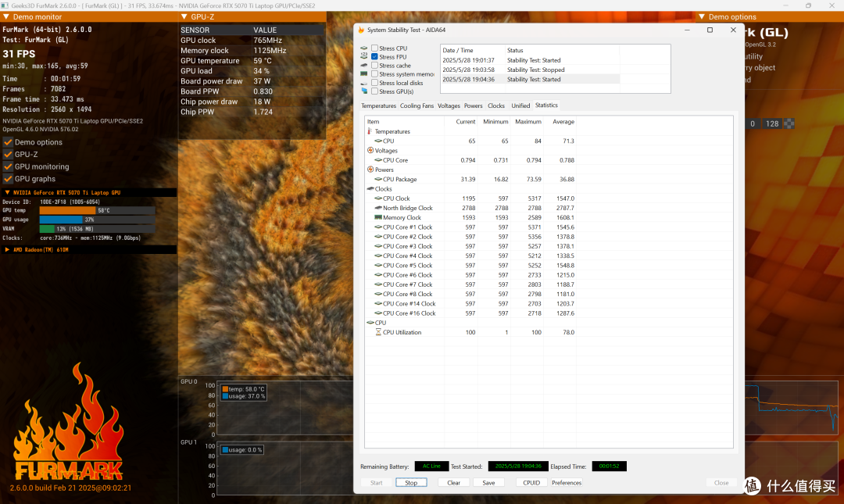The height and width of the screenshot is (504, 844).
Task: Uncheck the GPU monitoring checkbox
Action: tap(8, 167)
